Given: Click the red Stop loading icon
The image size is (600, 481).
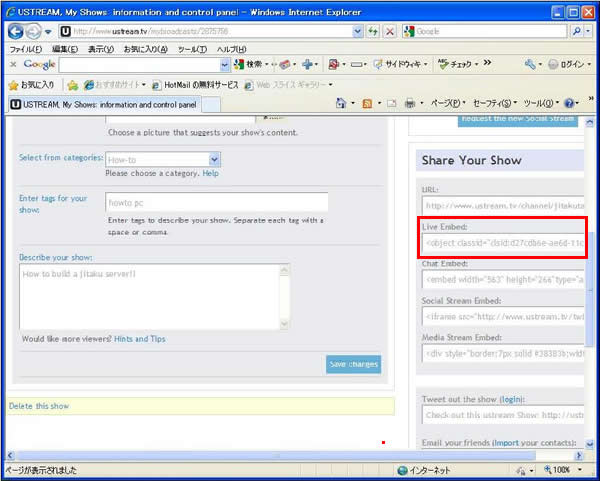Looking at the screenshot, I should pos(390,31).
